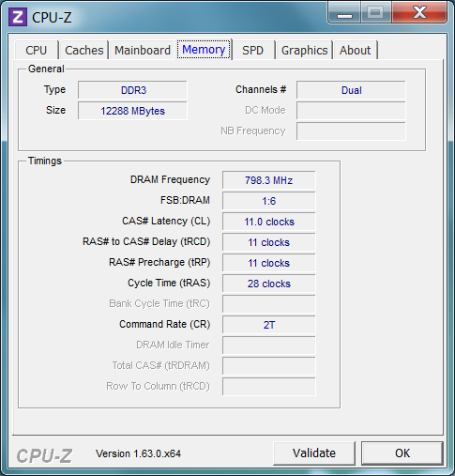Open the Caches tab

point(84,50)
